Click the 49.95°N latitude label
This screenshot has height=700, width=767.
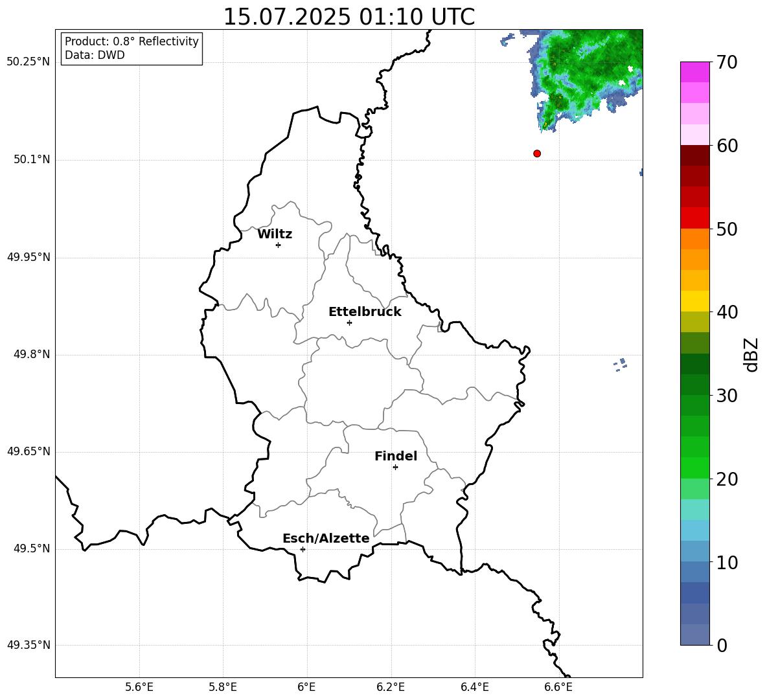pyautogui.click(x=29, y=257)
